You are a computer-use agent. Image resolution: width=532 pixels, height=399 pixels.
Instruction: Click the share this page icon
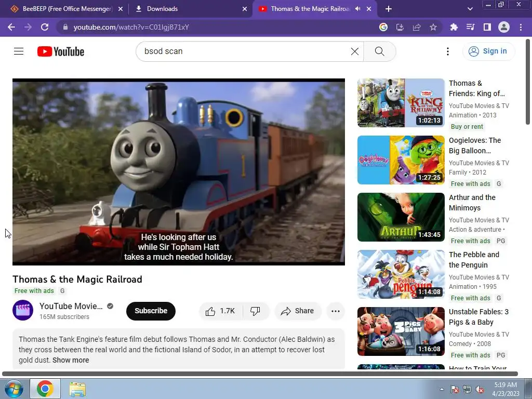[417, 27]
